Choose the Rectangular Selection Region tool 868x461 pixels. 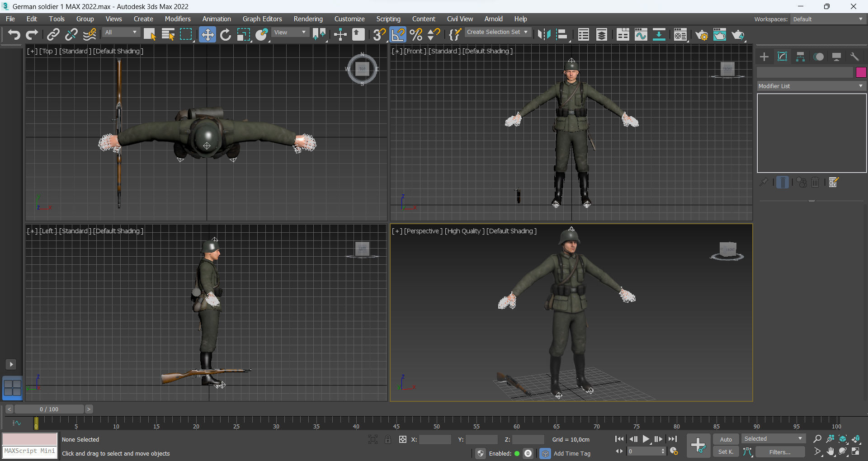pyautogui.click(x=186, y=34)
